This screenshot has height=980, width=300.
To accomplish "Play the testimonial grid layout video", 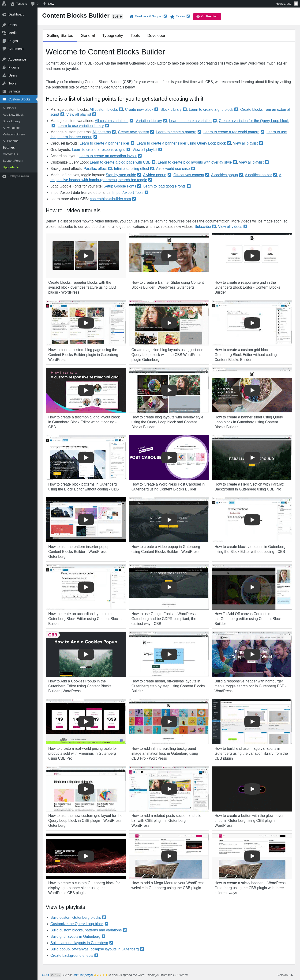I will 86,390.
